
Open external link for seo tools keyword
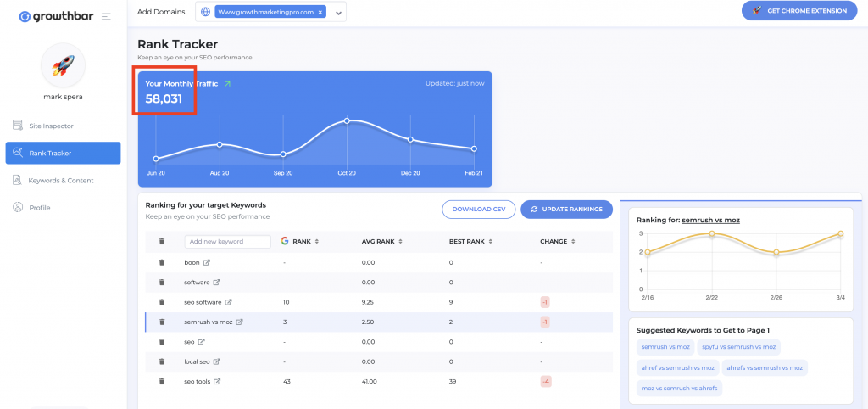tap(218, 381)
